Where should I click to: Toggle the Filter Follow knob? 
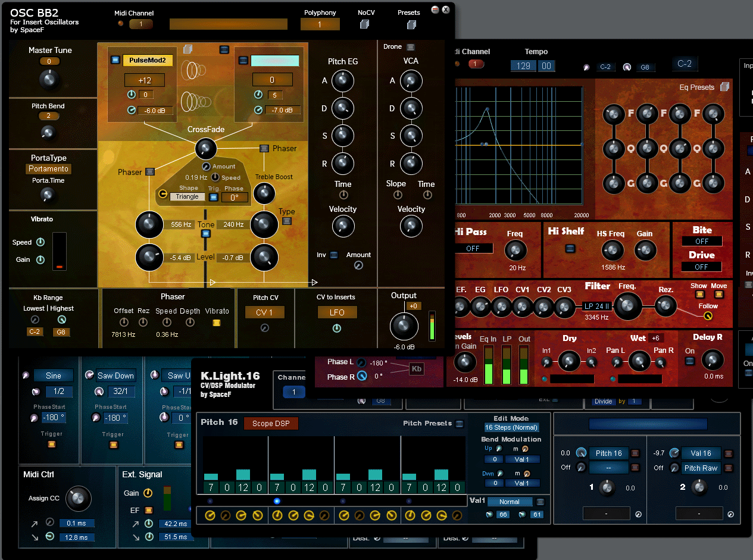pyautogui.click(x=708, y=315)
